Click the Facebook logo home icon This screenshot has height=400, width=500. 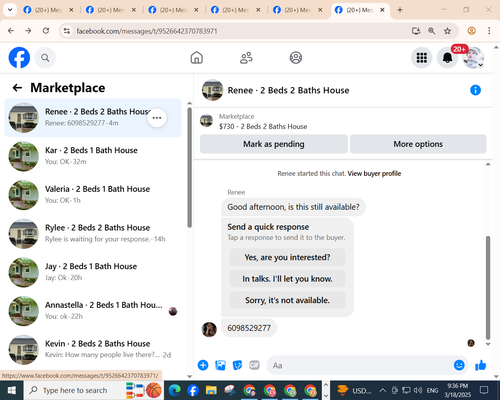[19, 58]
